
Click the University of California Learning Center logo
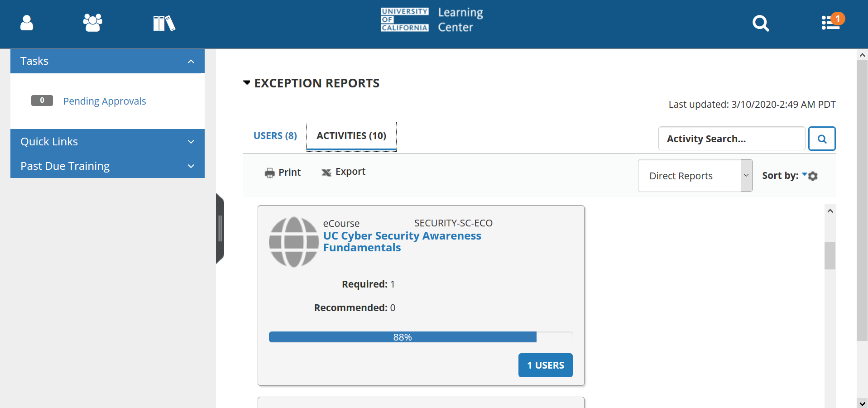(x=432, y=20)
